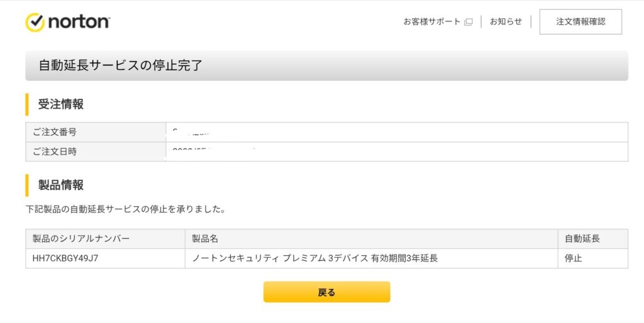Select the 製品情報 section heading
This screenshot has height=323, width=644.
point(61,185)
